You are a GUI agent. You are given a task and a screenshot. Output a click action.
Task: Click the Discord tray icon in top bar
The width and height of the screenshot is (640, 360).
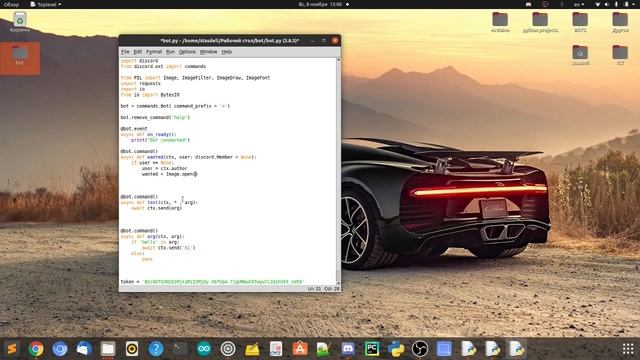[529, 4]
